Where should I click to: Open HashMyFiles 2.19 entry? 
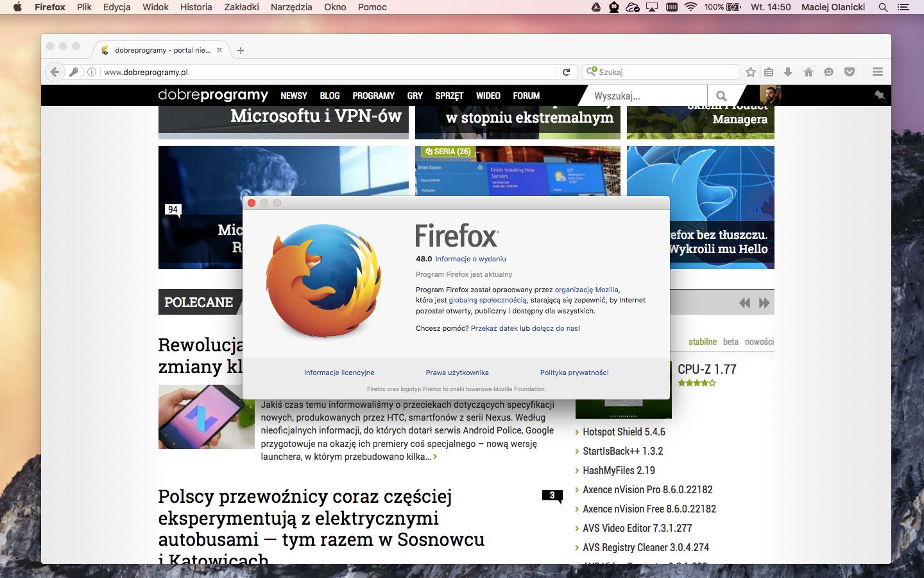(x=619, y=471)
